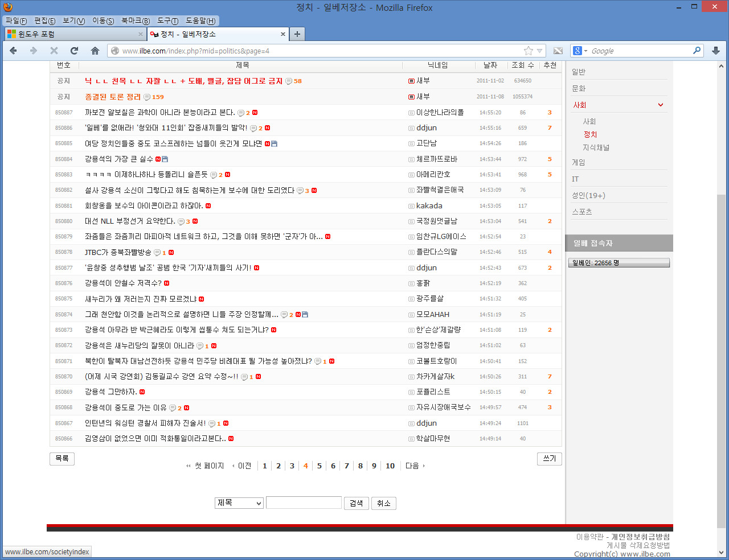Close the 정치 - 일베저장소 tab
The height and width of the screenshot is (560, 729).
tap(283, 34)
